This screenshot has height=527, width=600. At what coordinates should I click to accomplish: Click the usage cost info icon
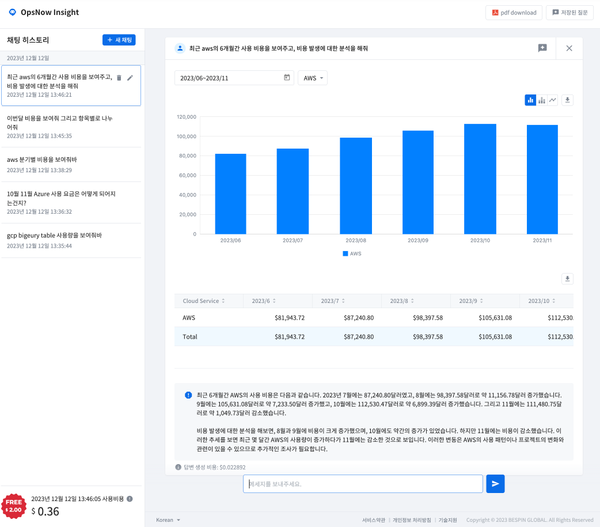tap(130, 498)
